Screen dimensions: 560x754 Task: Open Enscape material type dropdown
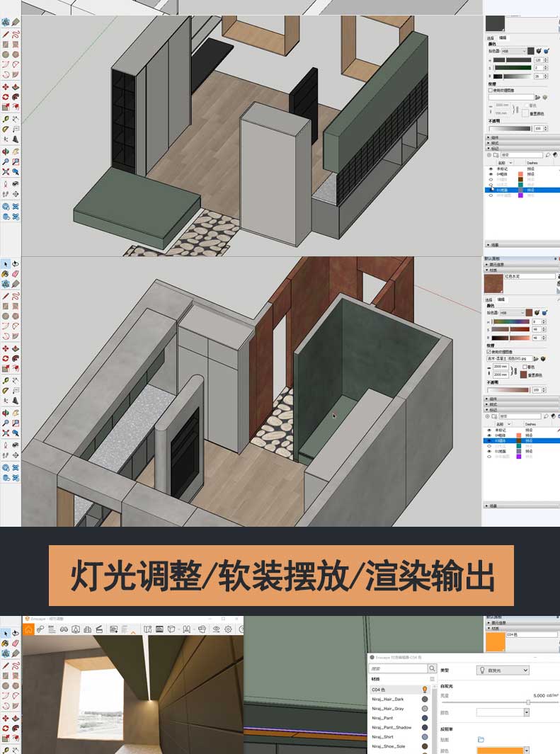click(x=503, y=670)
